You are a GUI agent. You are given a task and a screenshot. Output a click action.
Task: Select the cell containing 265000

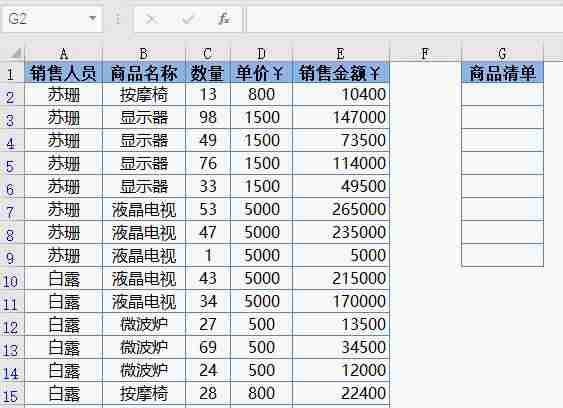coord(341,209)
